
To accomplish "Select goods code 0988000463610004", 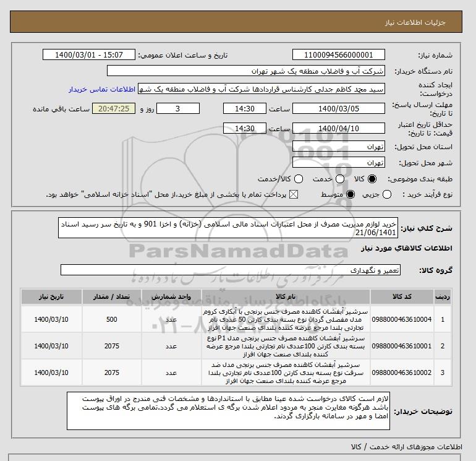I will coord(402,319).
